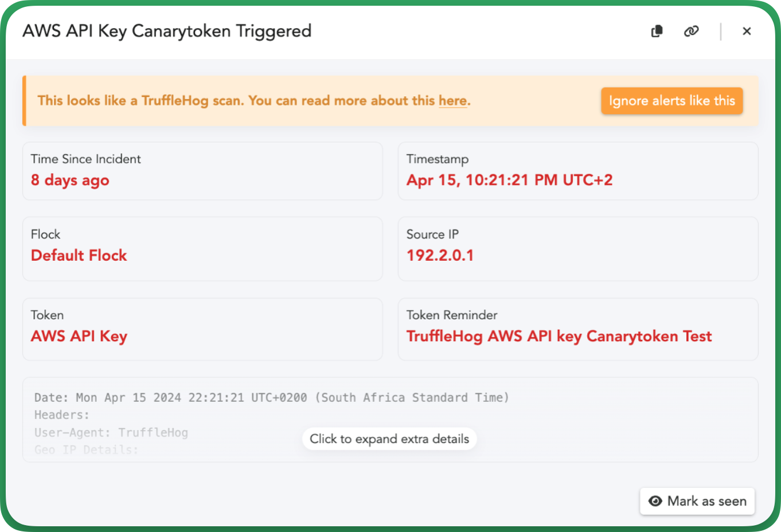The height and width of the screenshot is (532, 781).
Task: Expand the extra details section
Action: 389,439
